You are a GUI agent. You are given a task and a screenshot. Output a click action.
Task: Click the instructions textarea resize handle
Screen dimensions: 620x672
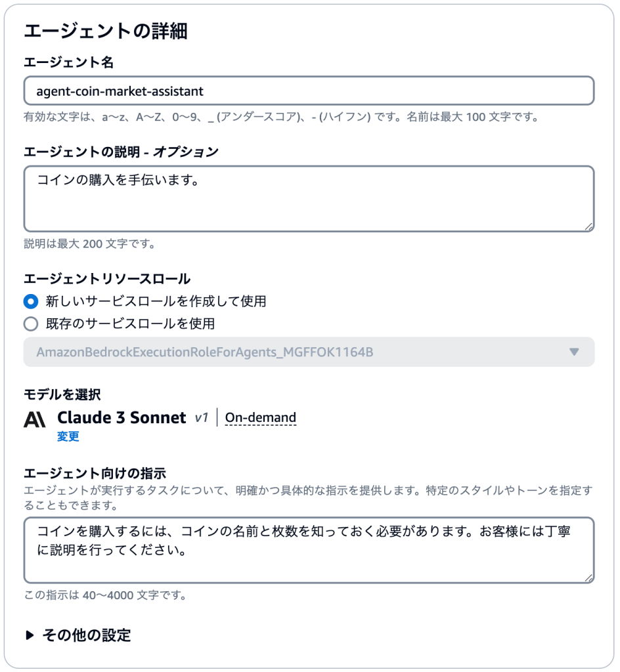coord(588,578)
